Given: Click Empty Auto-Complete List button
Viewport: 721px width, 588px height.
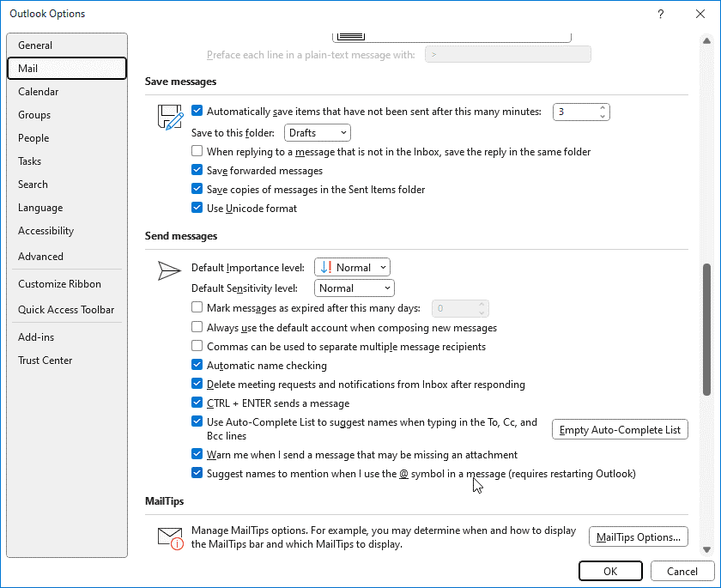Looking at the screenshot, I should click(619, 430).
